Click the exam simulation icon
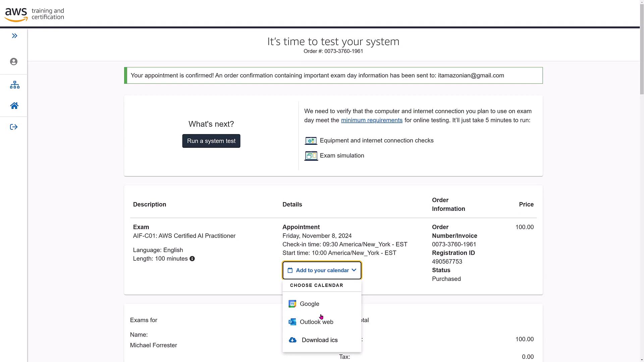The height and width of the screenshot is (362, 644). (311, 156)
